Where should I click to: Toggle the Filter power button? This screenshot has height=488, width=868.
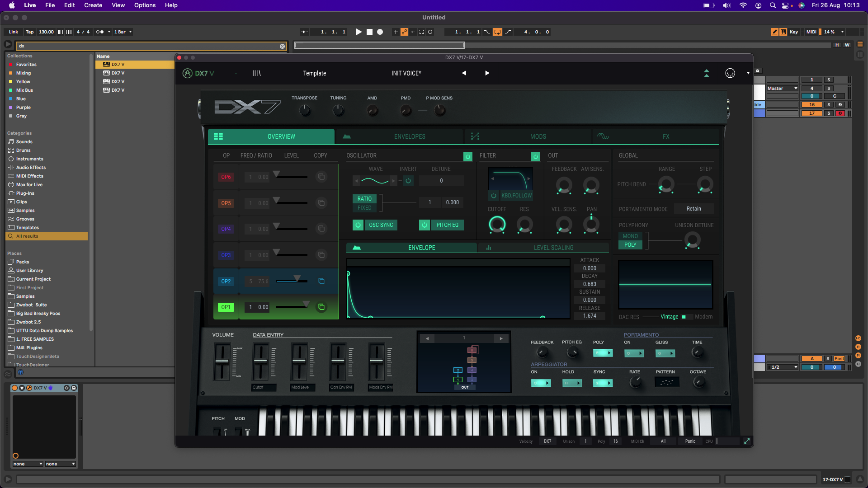coord(536,156)
